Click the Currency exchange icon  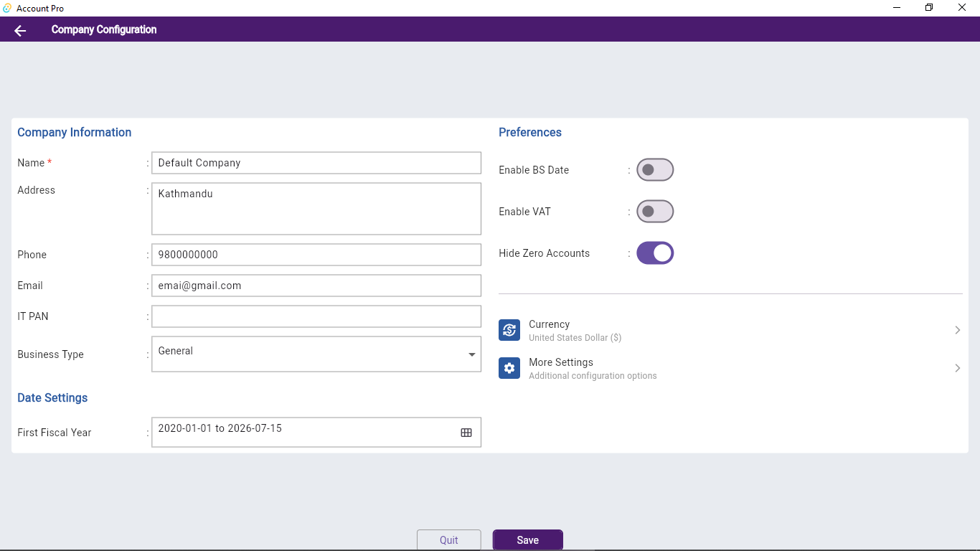(x=509, y=330)
